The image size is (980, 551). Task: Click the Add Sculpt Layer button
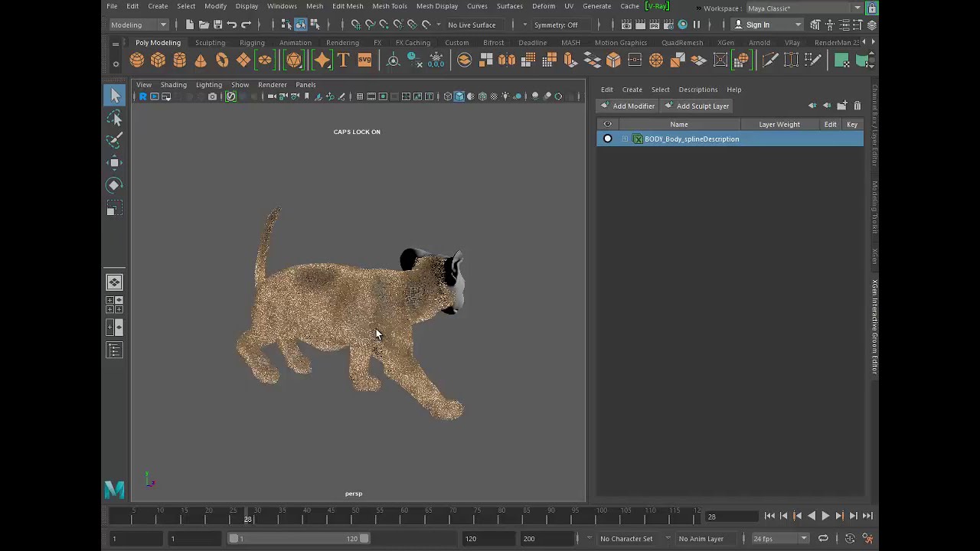697,106
